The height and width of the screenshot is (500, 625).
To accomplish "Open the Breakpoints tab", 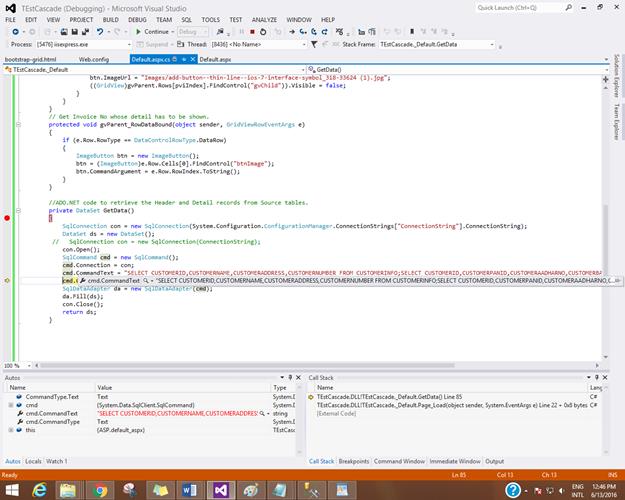I will point(354,461).
